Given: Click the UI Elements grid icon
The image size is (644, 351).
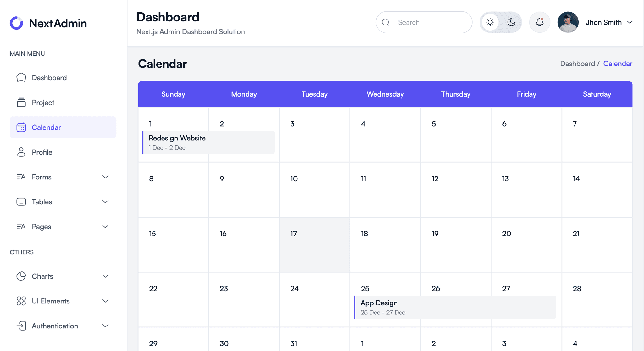Looking at the screenshot, I should (x=21, y=301).
